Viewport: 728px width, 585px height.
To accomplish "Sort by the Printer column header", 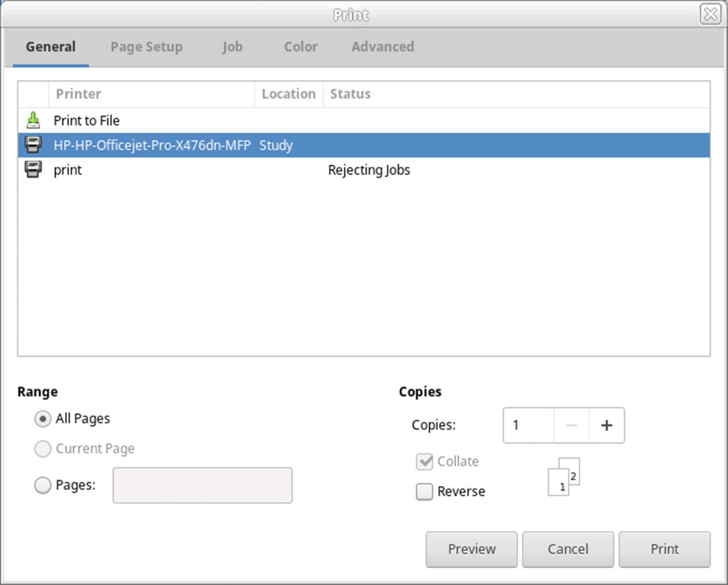I will pos(151,94).
